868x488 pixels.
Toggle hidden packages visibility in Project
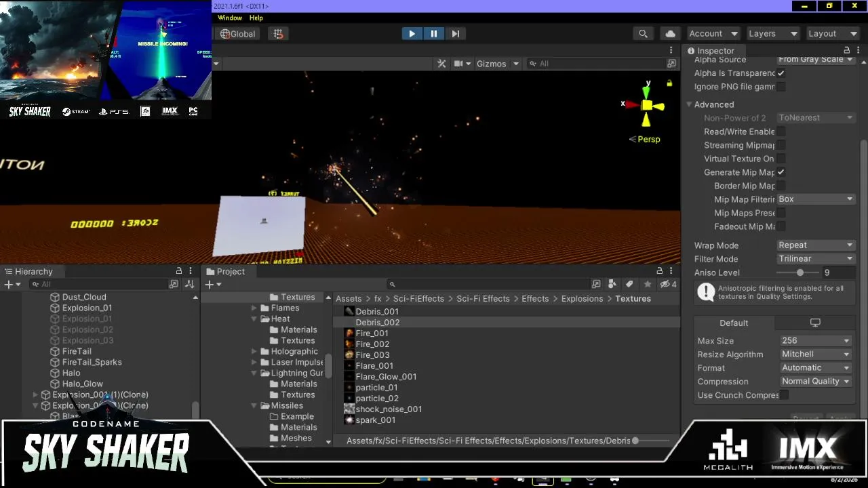(x=668, y=284)
